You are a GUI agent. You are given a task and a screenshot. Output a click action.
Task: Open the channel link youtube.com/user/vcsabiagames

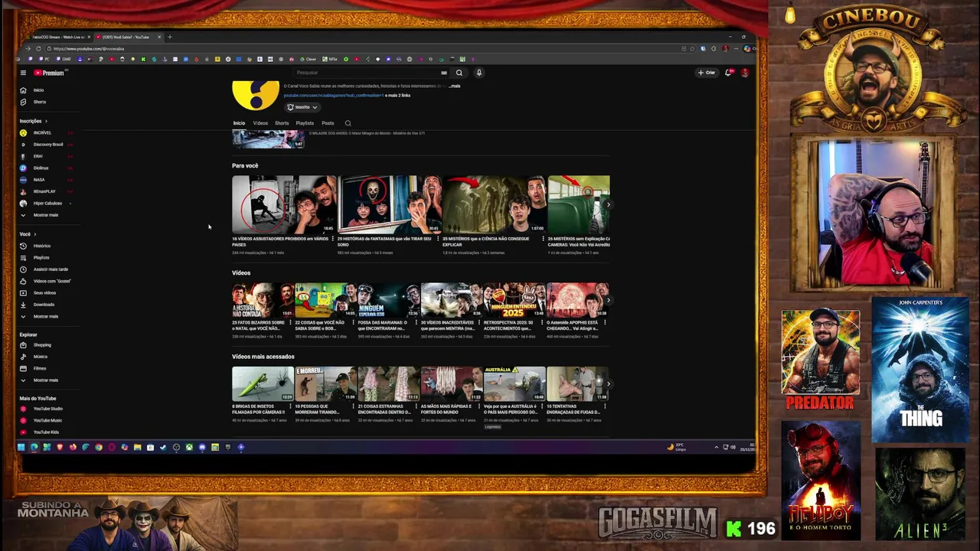(333, 96)
